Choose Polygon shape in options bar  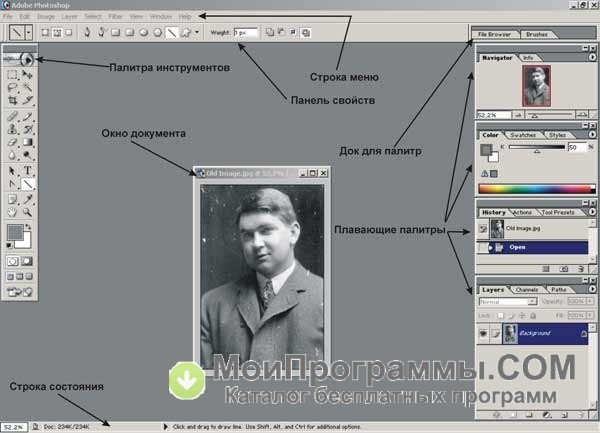pos(157,33)
